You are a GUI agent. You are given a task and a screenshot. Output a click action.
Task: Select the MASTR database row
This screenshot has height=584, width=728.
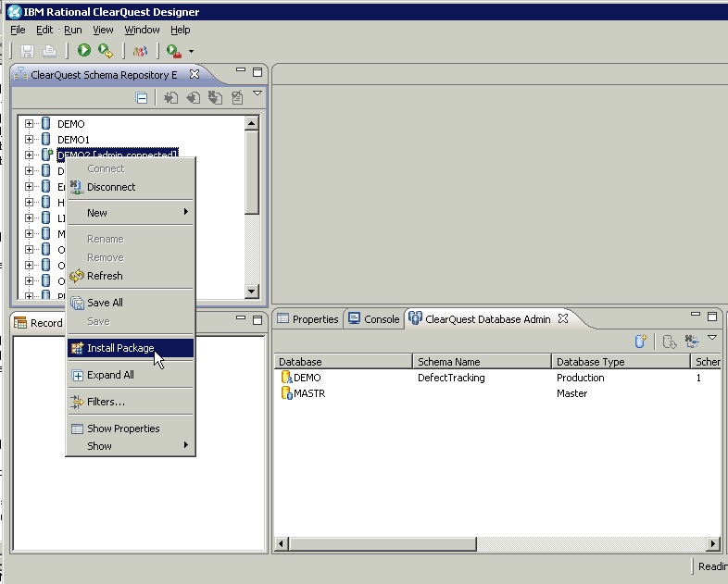(x=497, y=393)
